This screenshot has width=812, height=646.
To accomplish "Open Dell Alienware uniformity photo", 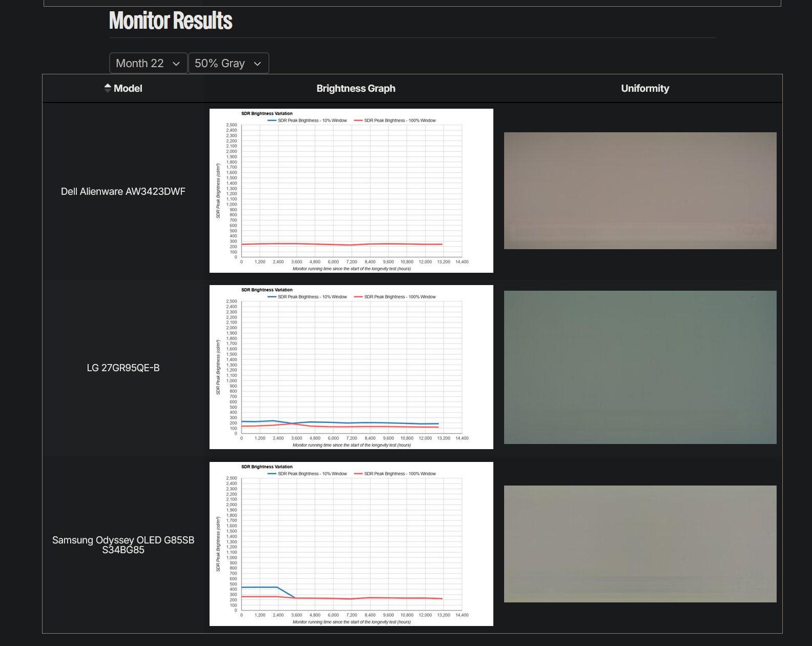I will pyautogui.click(x=640, y=191).
